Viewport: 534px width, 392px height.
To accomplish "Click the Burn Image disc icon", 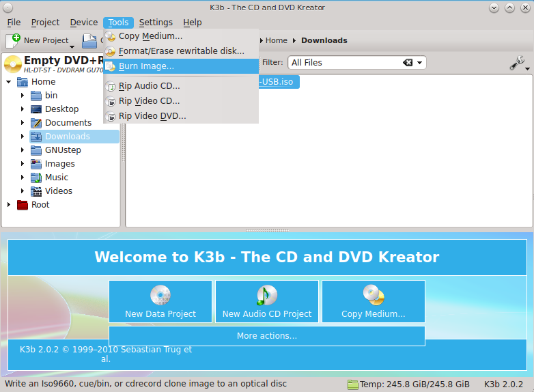I will (x=111, y=66).
